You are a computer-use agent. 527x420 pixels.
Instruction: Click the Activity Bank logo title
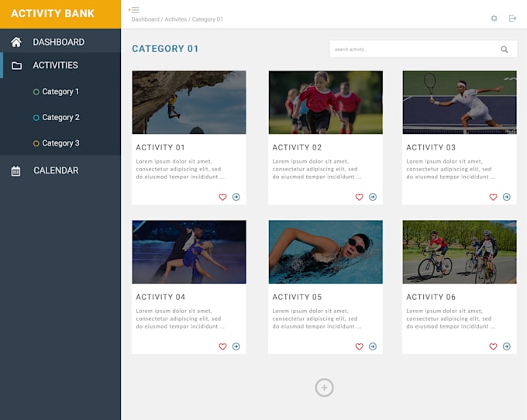click(x=53, y=13)
